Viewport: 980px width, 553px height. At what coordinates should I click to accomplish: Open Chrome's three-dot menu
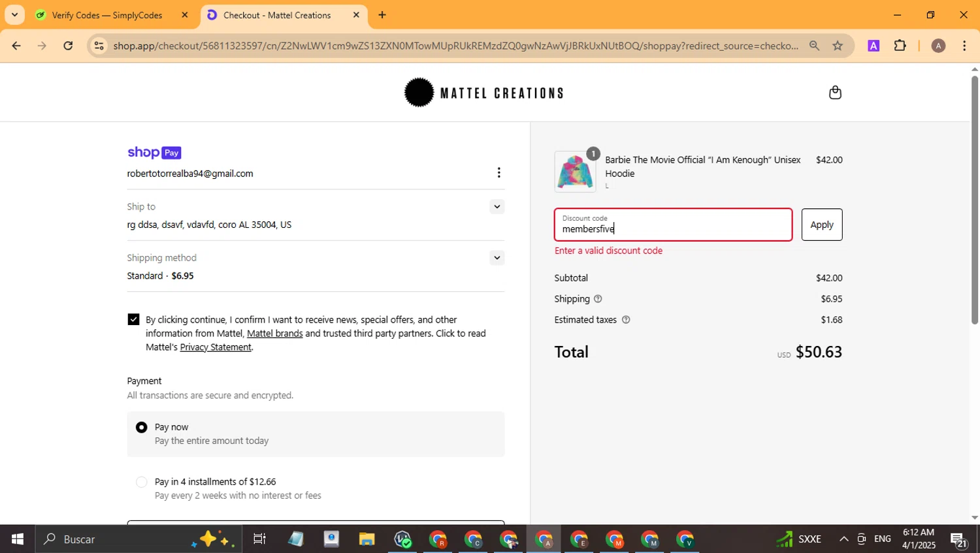pos(964,46)
